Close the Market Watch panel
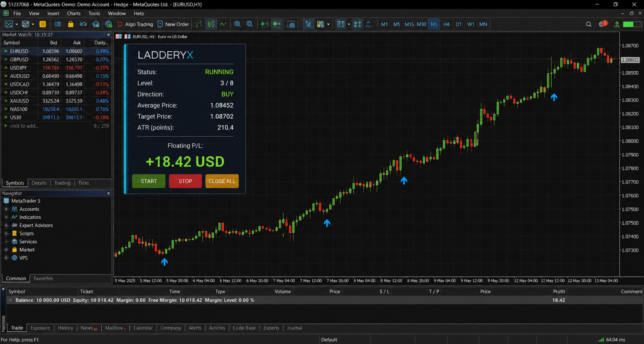Image resolution: width=644 pixels, height=344 pixels. pos(108,35)
